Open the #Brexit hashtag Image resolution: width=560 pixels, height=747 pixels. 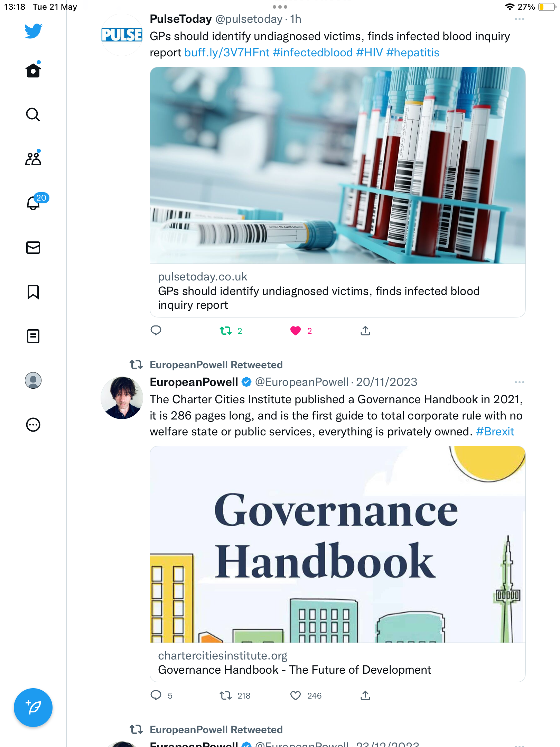click(x=495, y=432)
